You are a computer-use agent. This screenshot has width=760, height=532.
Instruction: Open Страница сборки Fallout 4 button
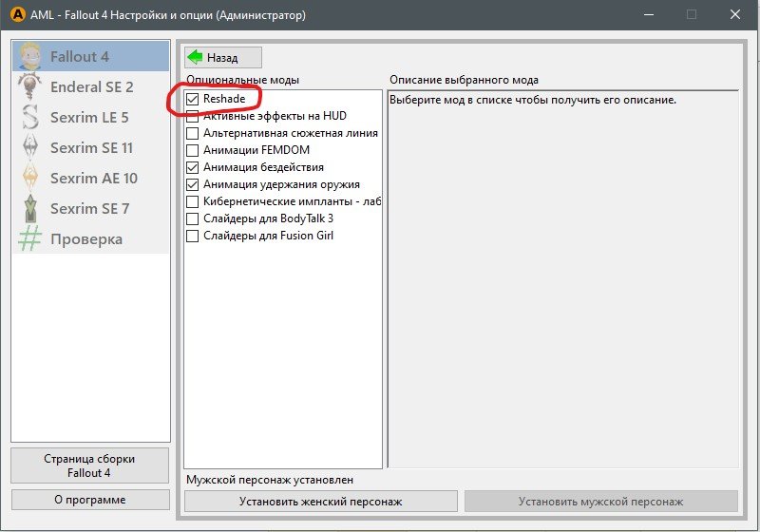click(x=90, y=465)
